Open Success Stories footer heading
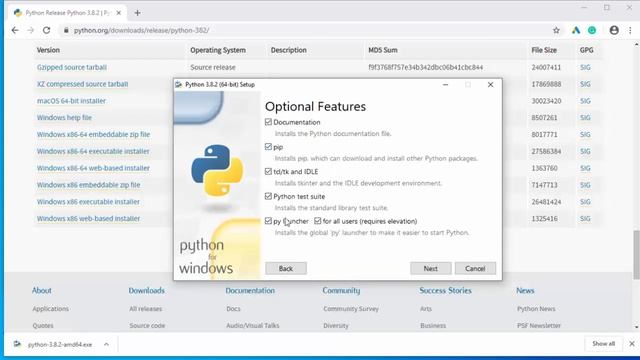This screenshot has width=640, height=360. (x=445, y=290)
